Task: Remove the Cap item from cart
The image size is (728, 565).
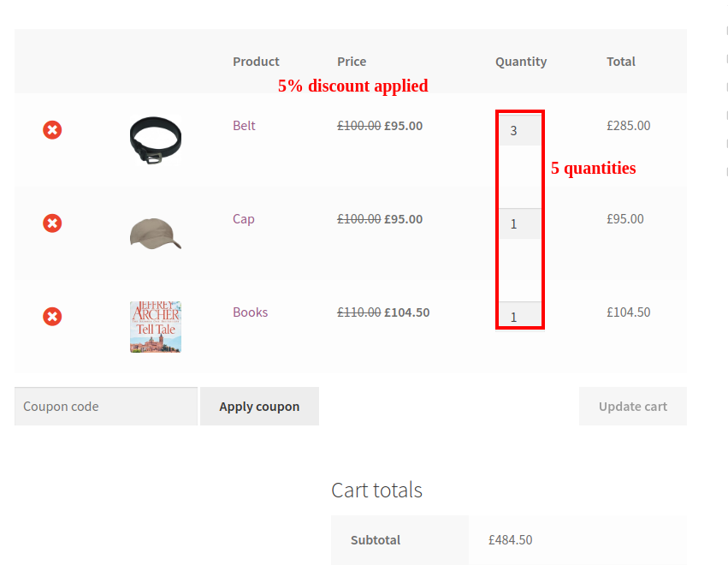Action: (52, 223)
